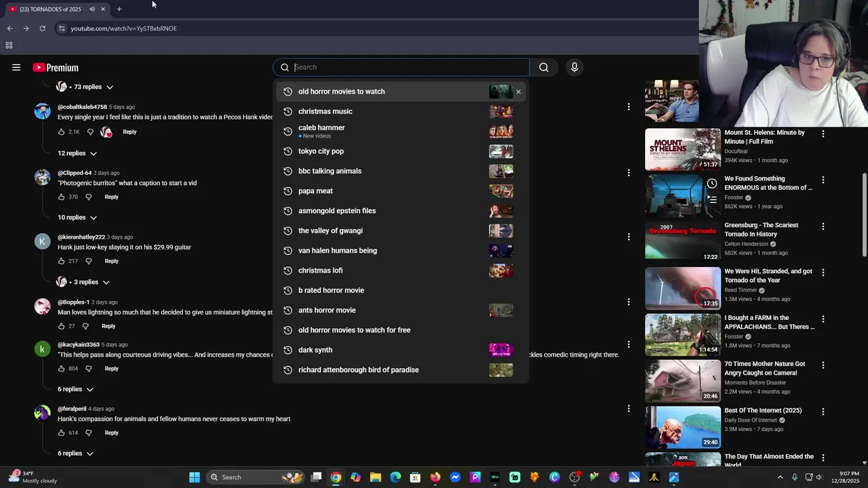The width and height of the screenshot is (868, 488).
Task: Reply to the @Bopples-1 comment
Action: tap(108, 326)
